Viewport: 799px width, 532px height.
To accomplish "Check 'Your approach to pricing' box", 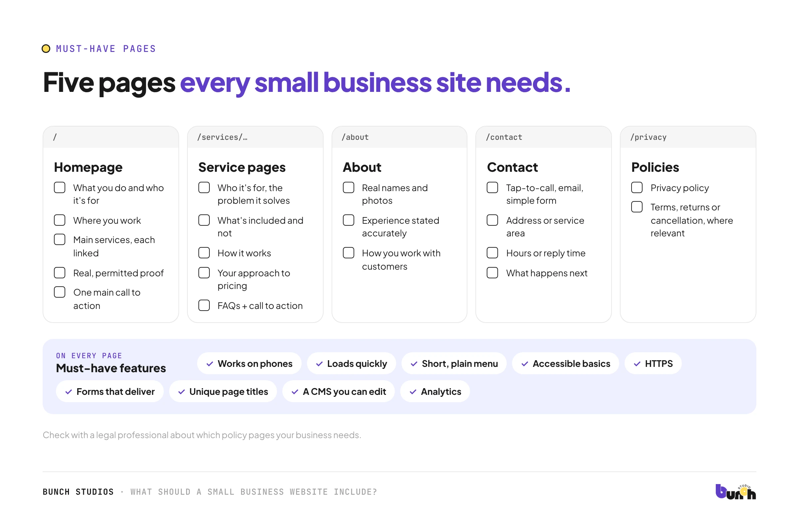I will click(x=204, y=273).
